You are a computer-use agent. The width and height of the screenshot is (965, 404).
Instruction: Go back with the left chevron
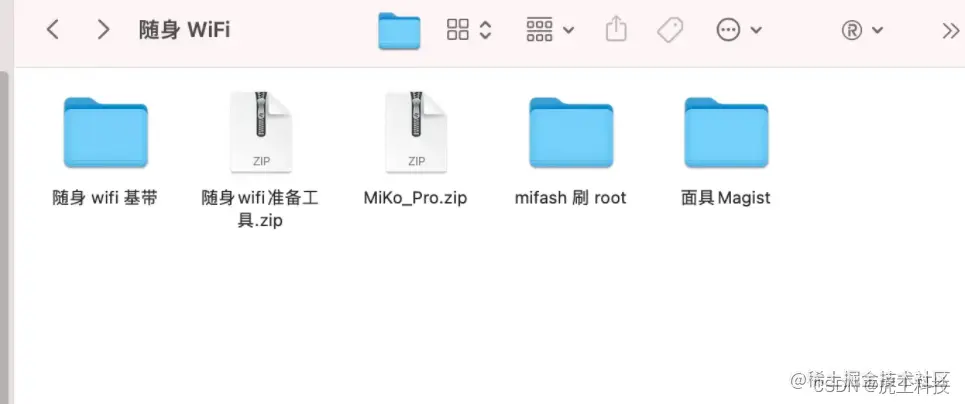[53, 29]
